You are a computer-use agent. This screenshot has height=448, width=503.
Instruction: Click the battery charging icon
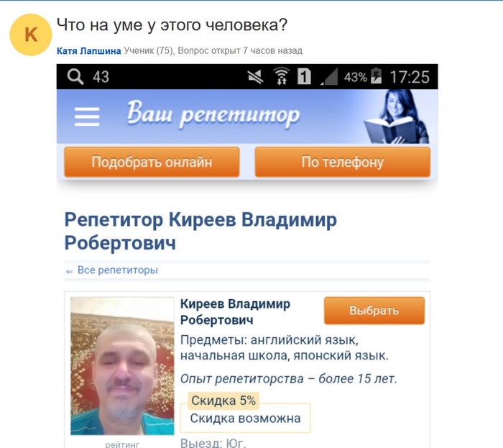376,76
